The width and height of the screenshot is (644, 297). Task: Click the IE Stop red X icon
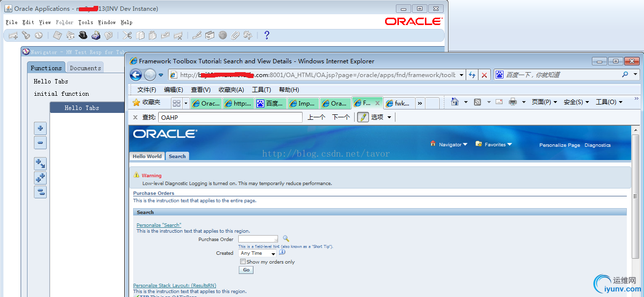pyautogui.click(x=484, y=75)
